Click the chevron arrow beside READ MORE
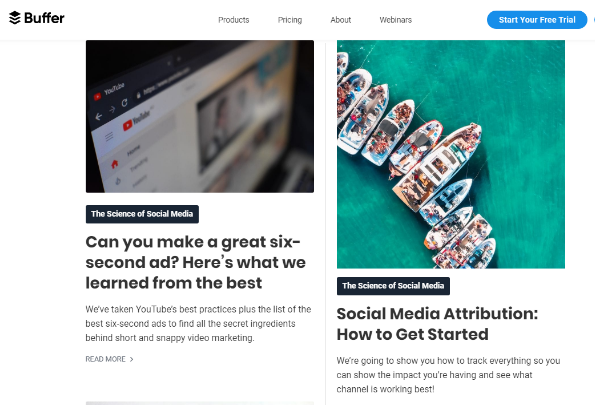The width and height of the screenshot is (598, 412). pyautogui.click(x=131, y=359)
